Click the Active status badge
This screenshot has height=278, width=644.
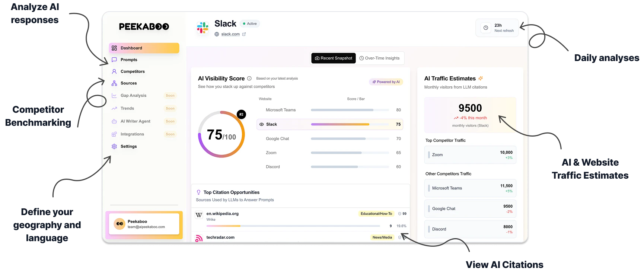[250, 24]
